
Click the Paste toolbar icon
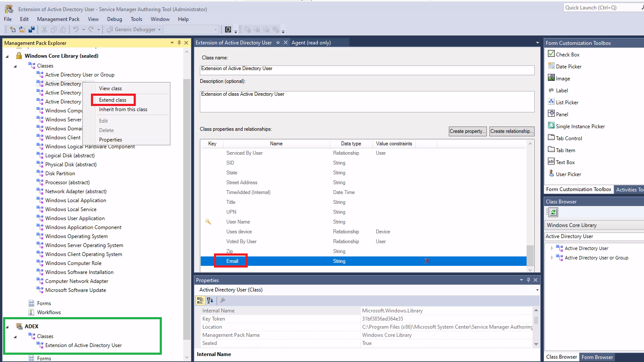tap(63, 29)
